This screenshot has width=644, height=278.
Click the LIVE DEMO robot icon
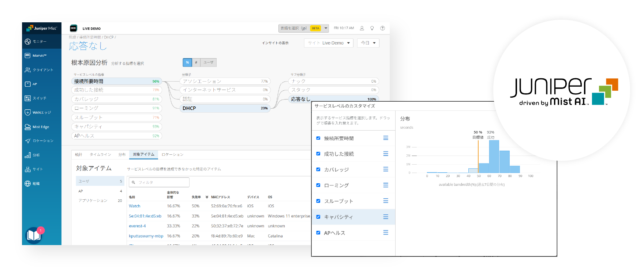click(x=74, y=28)
